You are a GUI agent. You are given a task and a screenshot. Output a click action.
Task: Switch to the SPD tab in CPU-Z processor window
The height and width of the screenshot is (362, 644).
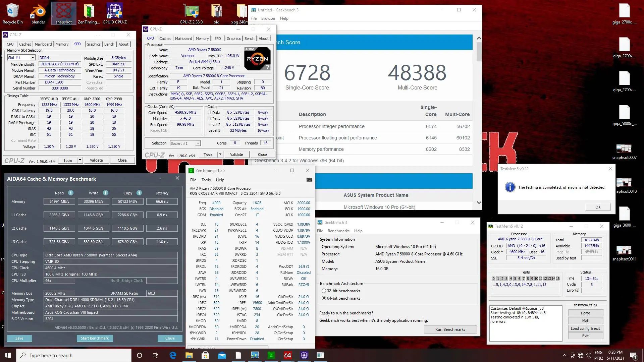pos(217,39)
